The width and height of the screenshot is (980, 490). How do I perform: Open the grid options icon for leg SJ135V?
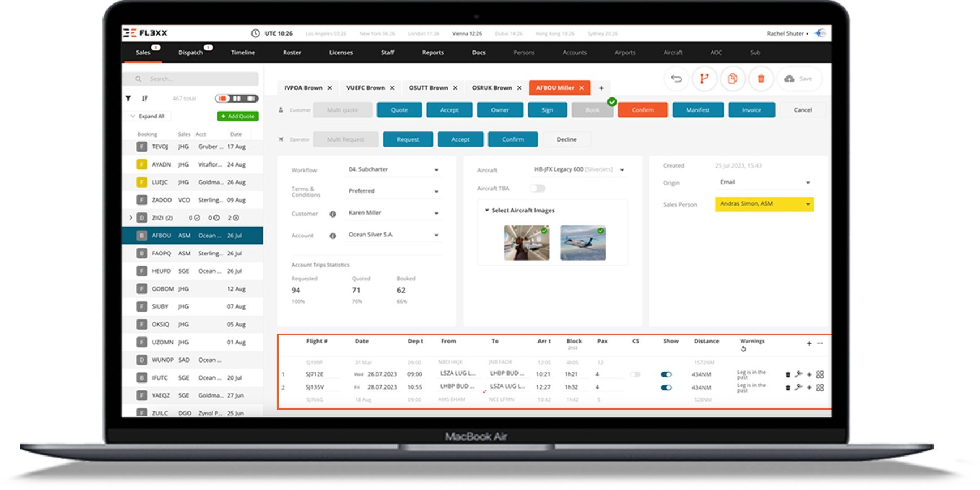[820, 387]
